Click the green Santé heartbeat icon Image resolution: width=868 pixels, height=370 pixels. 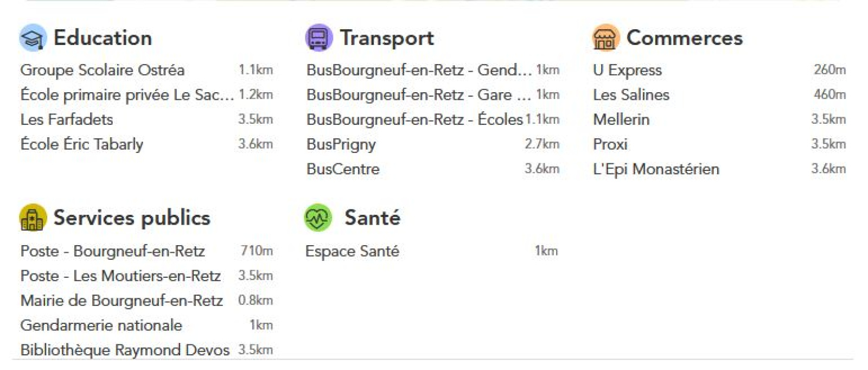[318, 218]
